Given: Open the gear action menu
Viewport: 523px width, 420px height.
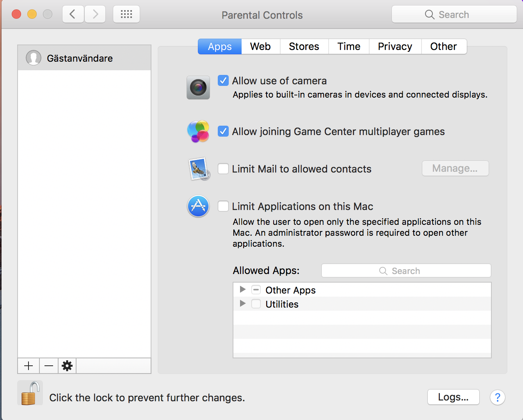Looking at the screenshot, I should pos(67,366).
